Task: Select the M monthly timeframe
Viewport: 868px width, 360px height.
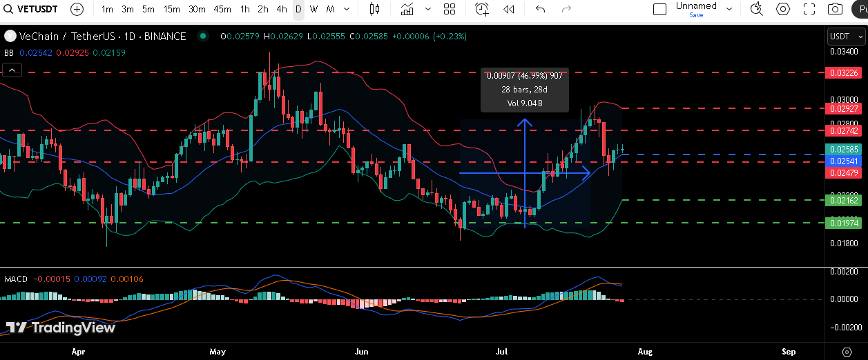Action: pyautogui.click(x=331, y=10)
